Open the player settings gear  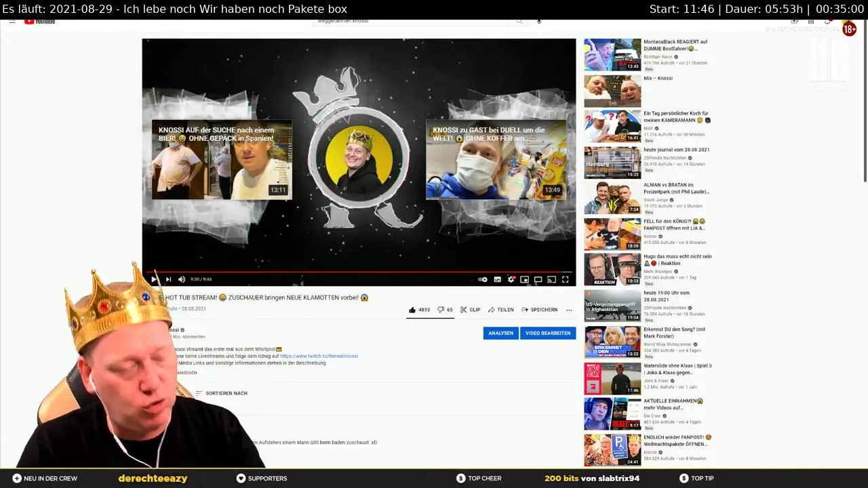pos(511,279)
